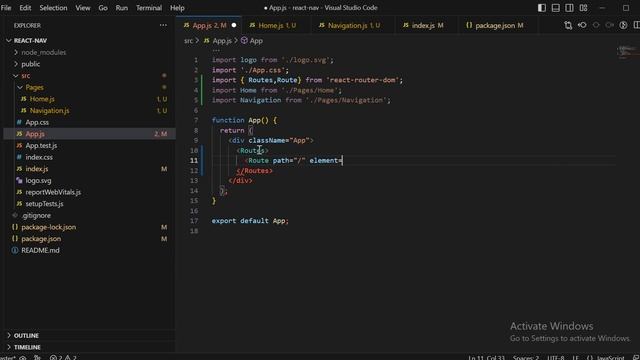Open setupTests.js file
The height and width of the screenshot is (360, 640).
click(88, 204)
